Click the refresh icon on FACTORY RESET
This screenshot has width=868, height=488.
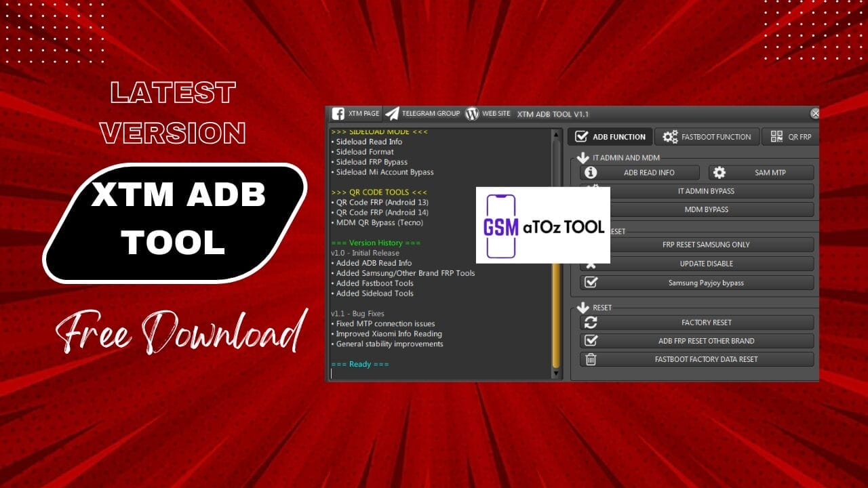click(x=591, y=323)
